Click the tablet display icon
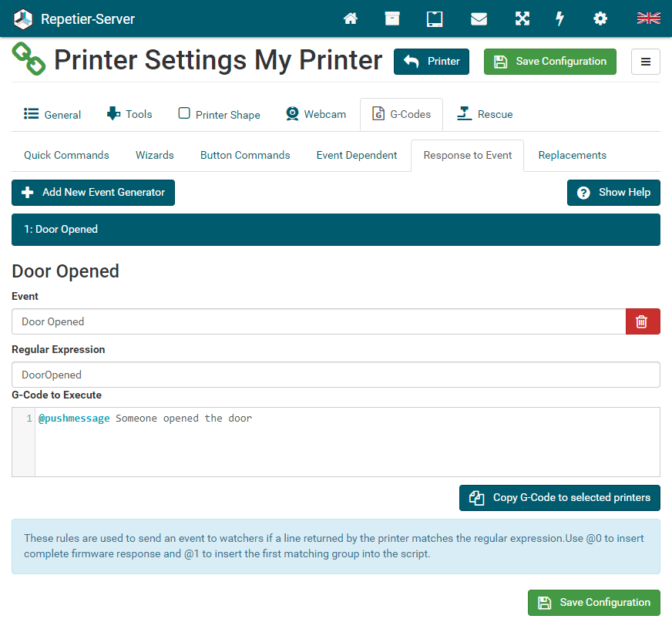The height and width of the screenshot is (639, 672). [x=435, y=18]
